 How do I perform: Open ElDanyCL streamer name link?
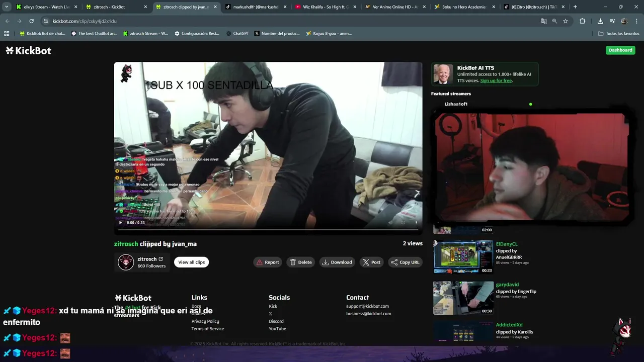507,244
